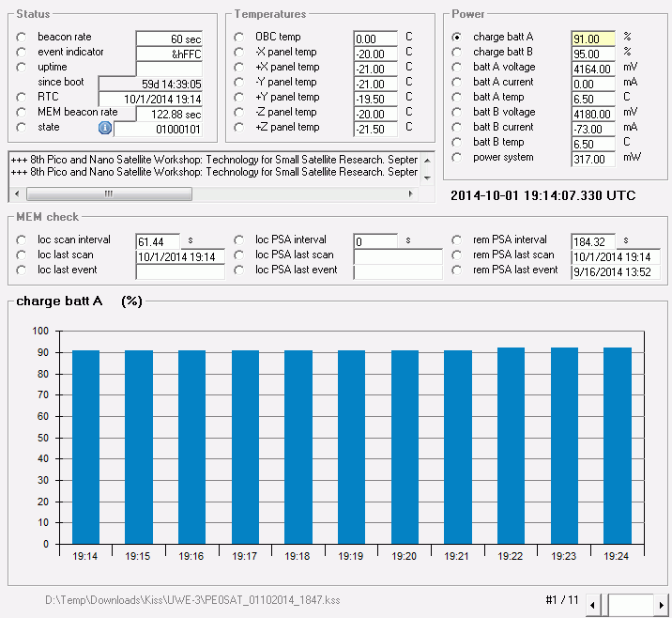
Task: Select the batt B voltage radio button
Action: (457, 113)
